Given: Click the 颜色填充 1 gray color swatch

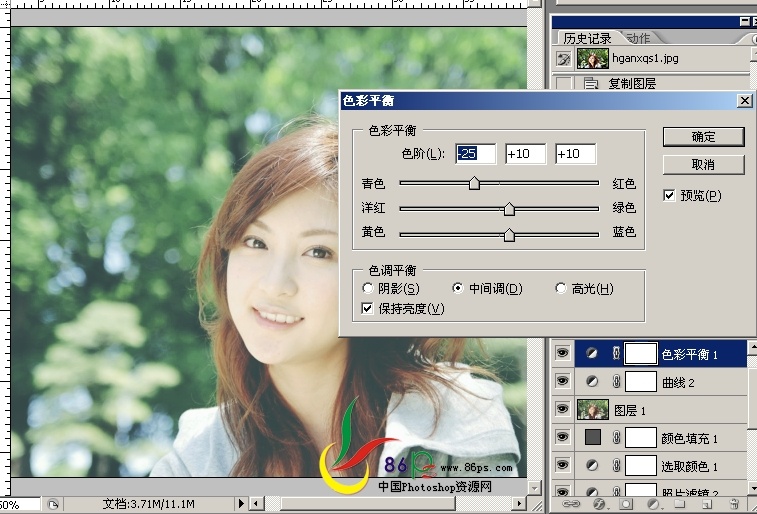Looking at the screenshot, I should 593,437.
